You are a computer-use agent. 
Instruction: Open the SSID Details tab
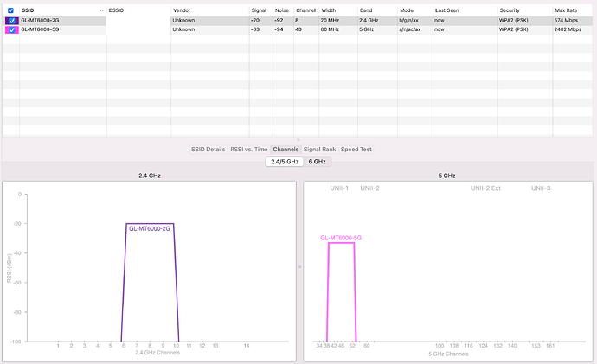pyautogui.click(x=208, y=150)
